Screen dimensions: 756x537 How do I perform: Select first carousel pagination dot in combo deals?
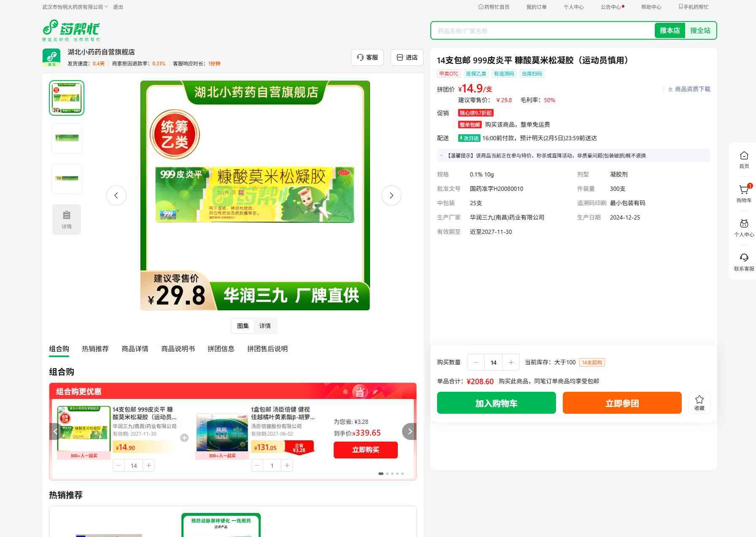[381, 474]
